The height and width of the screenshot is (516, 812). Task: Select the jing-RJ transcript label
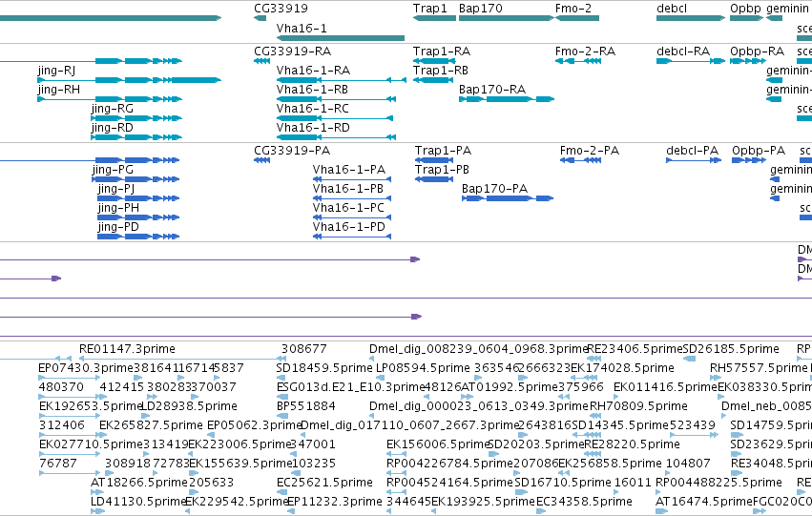click(56, 71)
